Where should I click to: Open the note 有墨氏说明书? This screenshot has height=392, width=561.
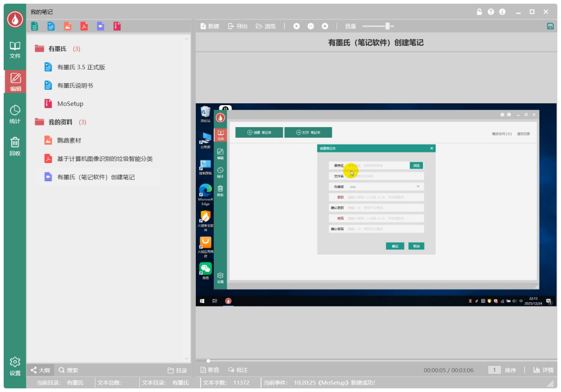75,86
